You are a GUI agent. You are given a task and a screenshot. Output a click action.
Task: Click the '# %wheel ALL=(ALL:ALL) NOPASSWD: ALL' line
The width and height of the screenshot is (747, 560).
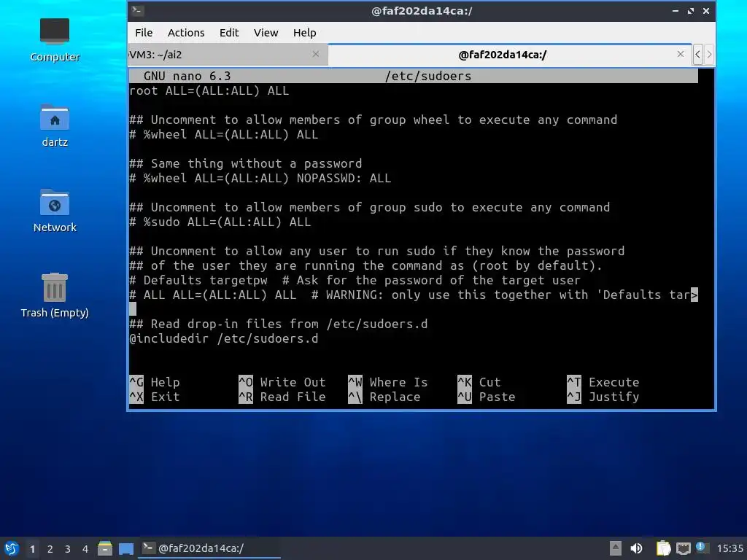coord(260,178)
